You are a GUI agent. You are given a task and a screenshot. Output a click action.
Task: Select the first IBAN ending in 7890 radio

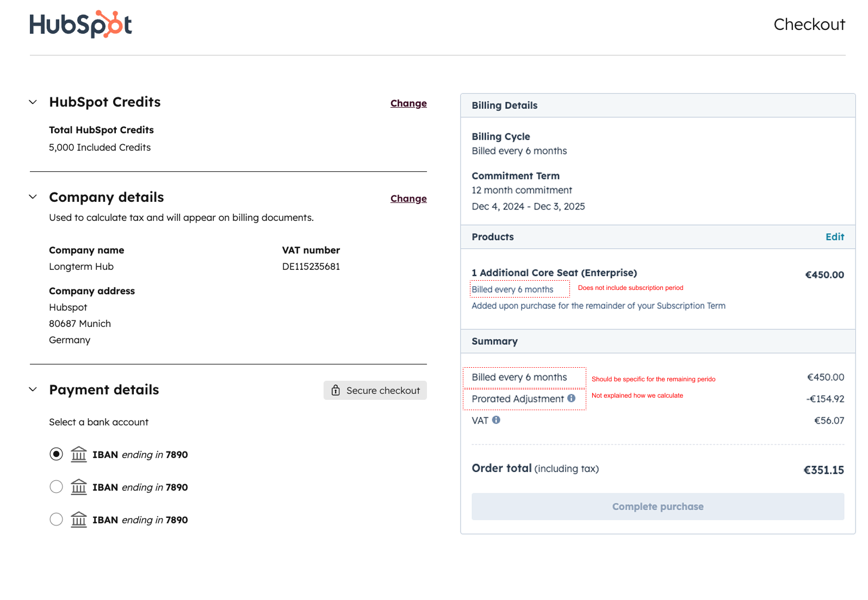tap(56, 454)
